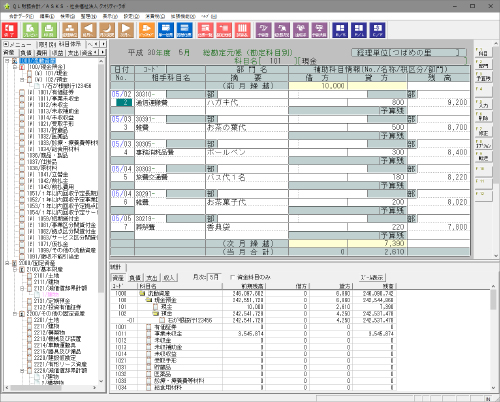This screenshot has width=500, height=402.
Task: Collapse the 1000 流動資産 tree node
Action: click(7, 61)
